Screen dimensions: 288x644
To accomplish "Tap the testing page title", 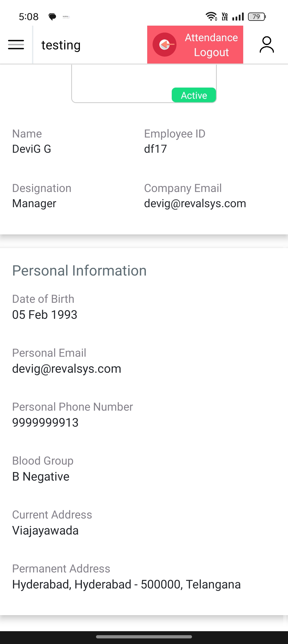I will (61, 45).
